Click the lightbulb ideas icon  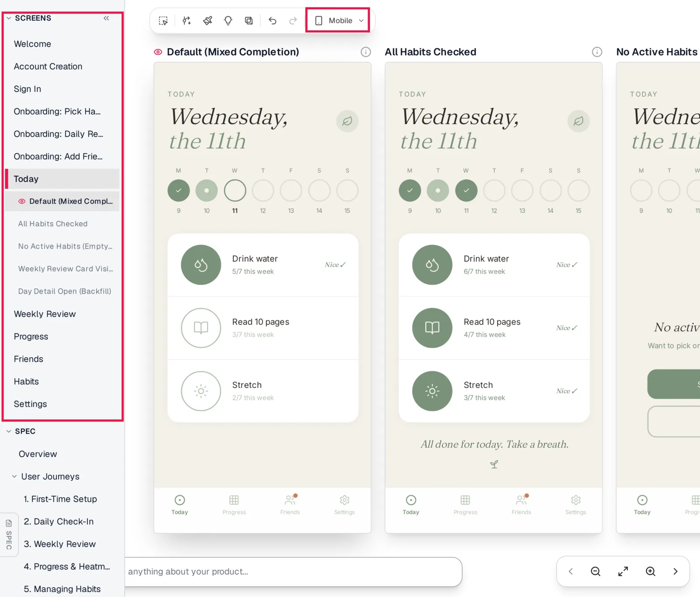(x=228, y=21)
